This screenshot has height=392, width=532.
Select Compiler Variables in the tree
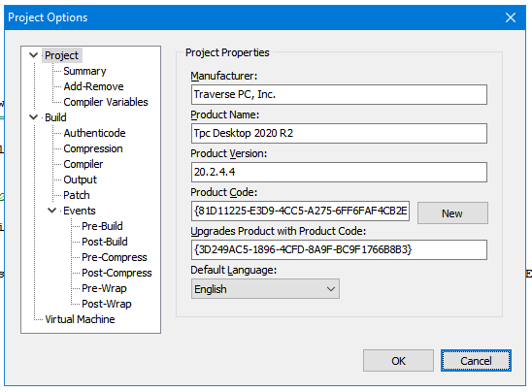tap(106, 102)
